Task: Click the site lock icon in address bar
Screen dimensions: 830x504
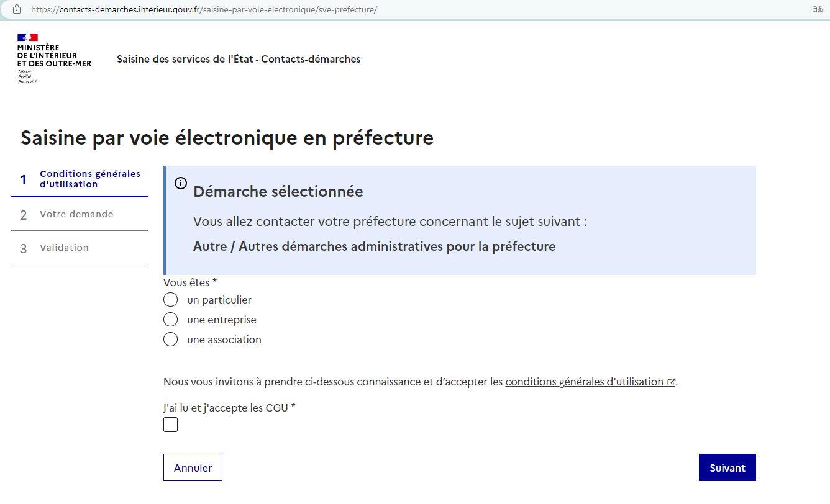Action: point(16,9)
